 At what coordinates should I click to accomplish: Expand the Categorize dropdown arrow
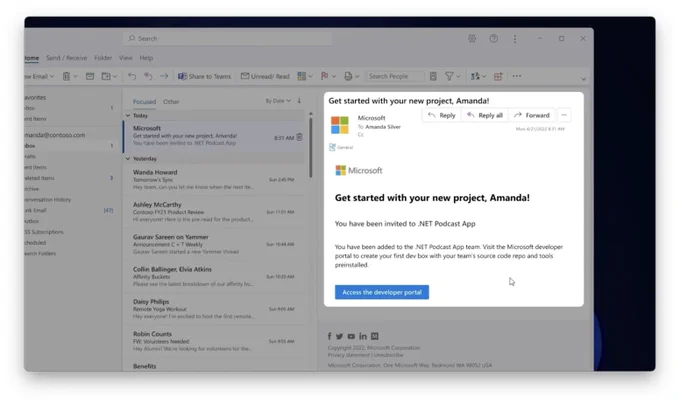[x=310, y=77]
